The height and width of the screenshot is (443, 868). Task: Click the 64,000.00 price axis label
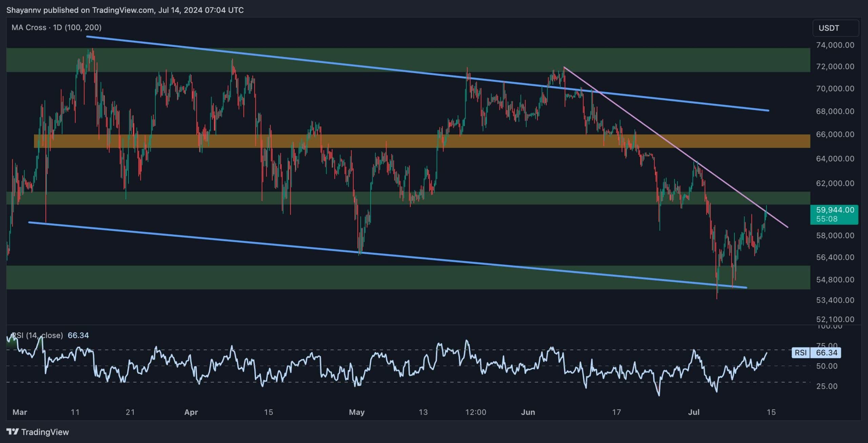tap(835, 159)
